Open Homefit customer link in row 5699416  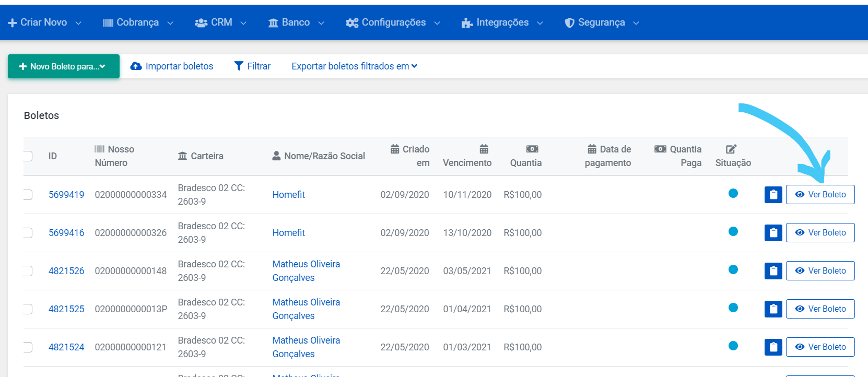288,233
